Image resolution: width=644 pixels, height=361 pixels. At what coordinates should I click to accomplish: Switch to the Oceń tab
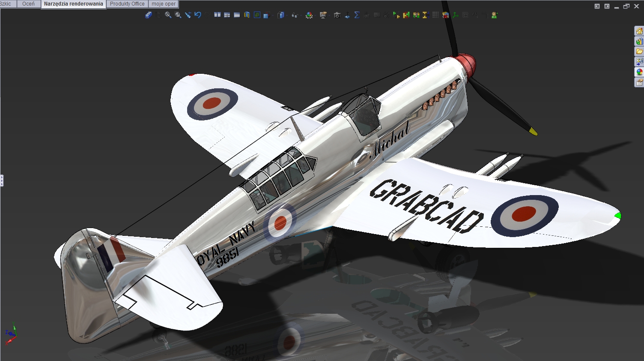coord(28,4)
